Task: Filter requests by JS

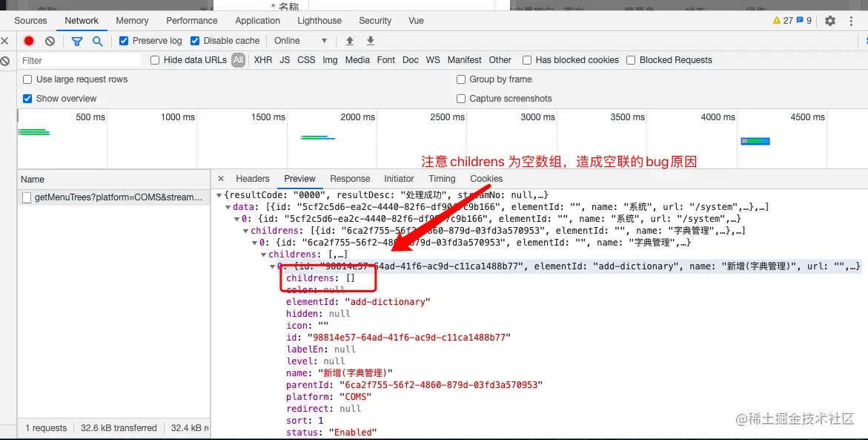Action: pos(285,60)
